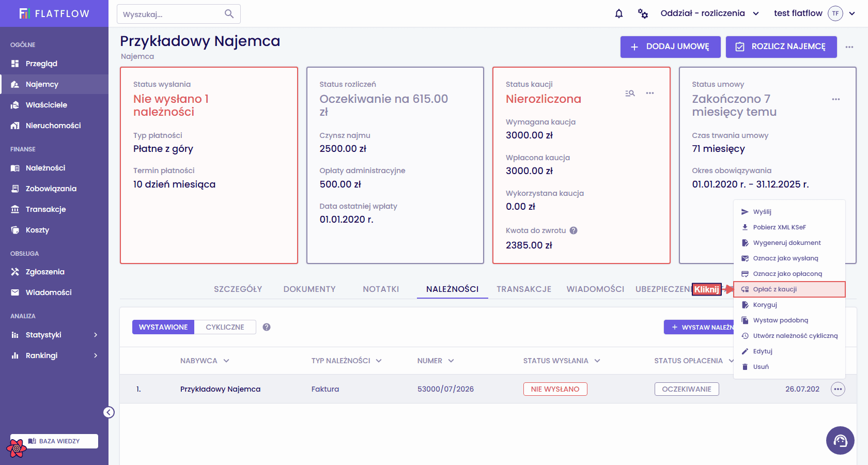
Task: Choose Wystaw podobną menu item
Action: coord(789,320)
